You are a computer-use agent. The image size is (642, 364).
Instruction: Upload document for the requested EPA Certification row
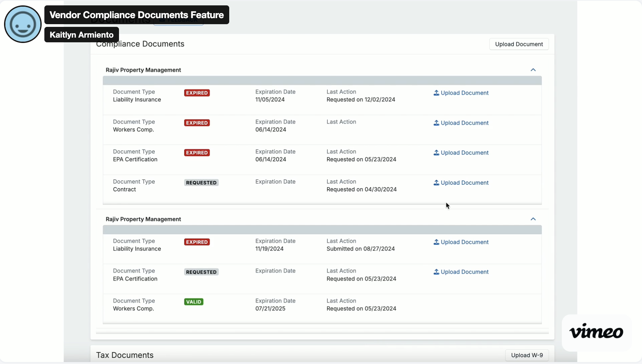point(461,272)
